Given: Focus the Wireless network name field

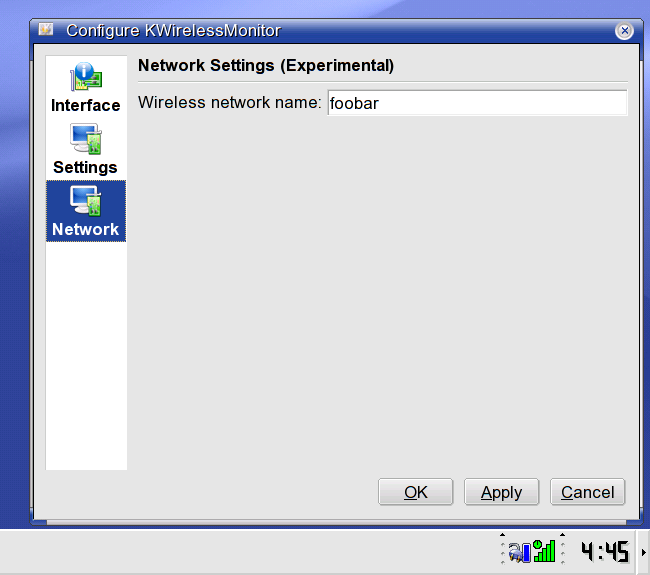Looking at the screenshot, I should [477, 103].
